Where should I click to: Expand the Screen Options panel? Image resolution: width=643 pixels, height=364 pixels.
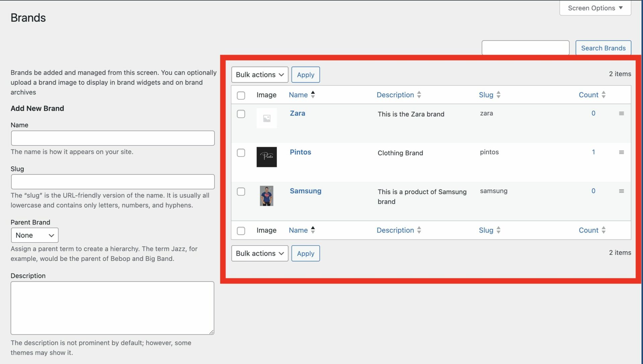[595, 8]
